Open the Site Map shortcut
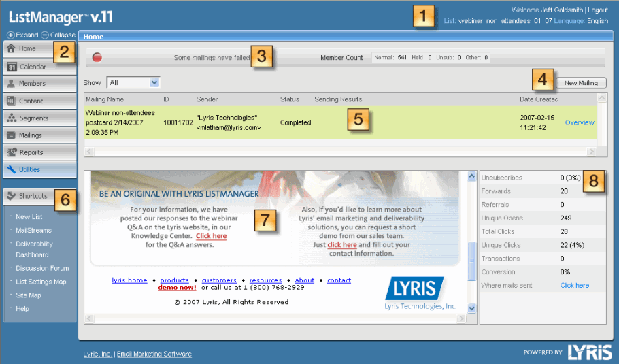The image size is (619, 364). click(x=29, y=295)
